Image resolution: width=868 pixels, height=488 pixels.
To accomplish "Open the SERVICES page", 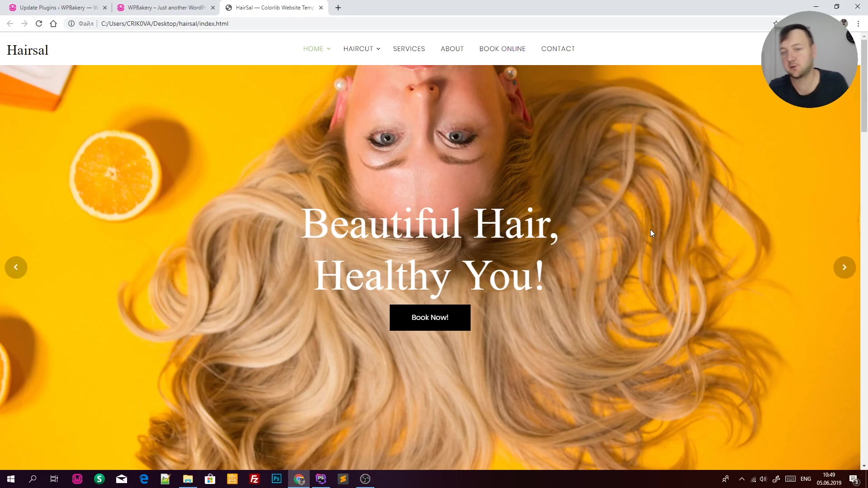I will (409, 49).
